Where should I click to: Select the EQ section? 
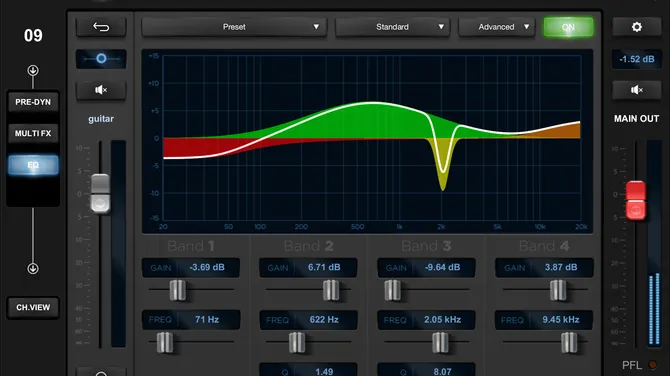[x=33, y=165]
